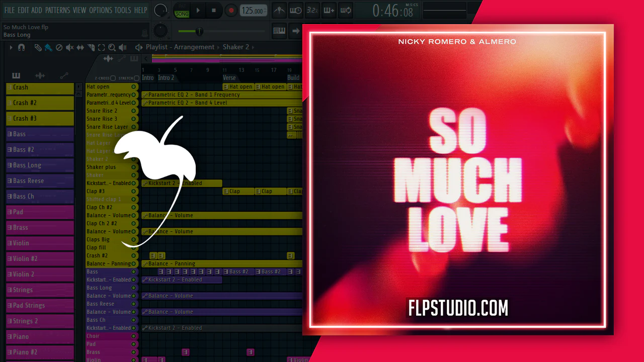Open the HELP menu
Screen dimensions: 644x362
141,10
